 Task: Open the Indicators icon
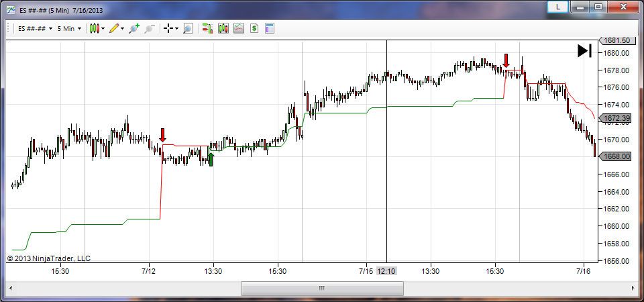223,28
